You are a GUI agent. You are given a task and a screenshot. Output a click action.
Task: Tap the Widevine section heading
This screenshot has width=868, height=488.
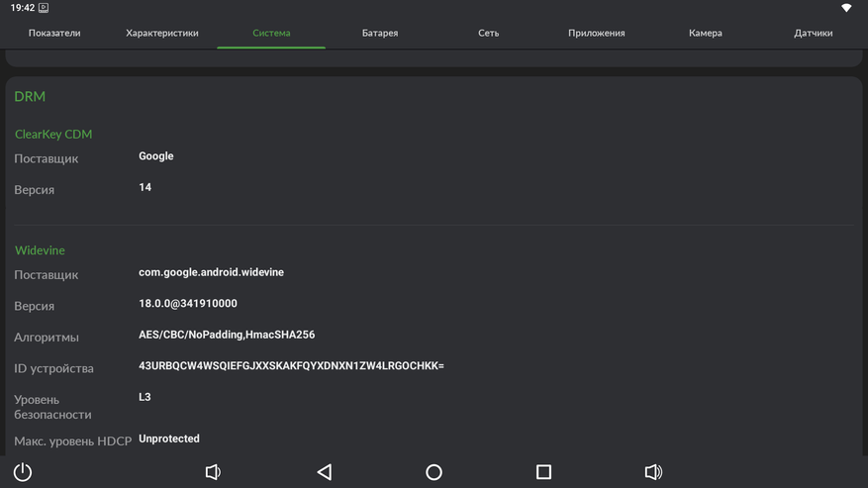pyautogui.click(x=40, y=250)
